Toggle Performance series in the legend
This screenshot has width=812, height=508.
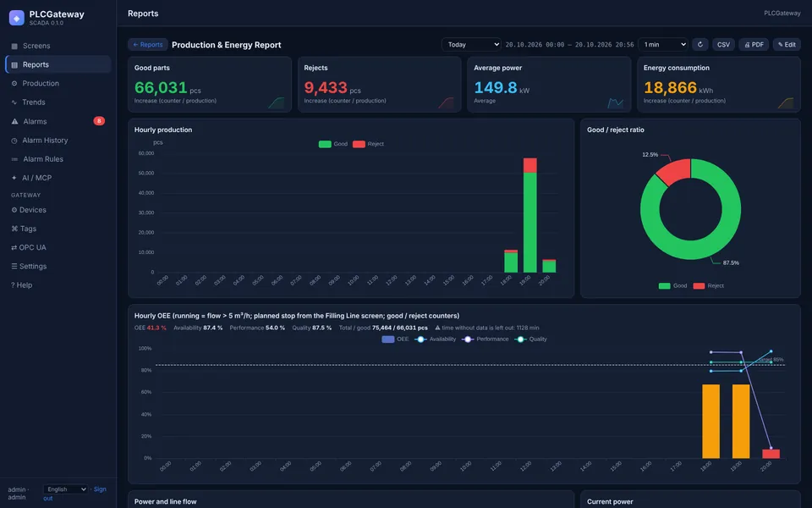click(x=486, y=339)
